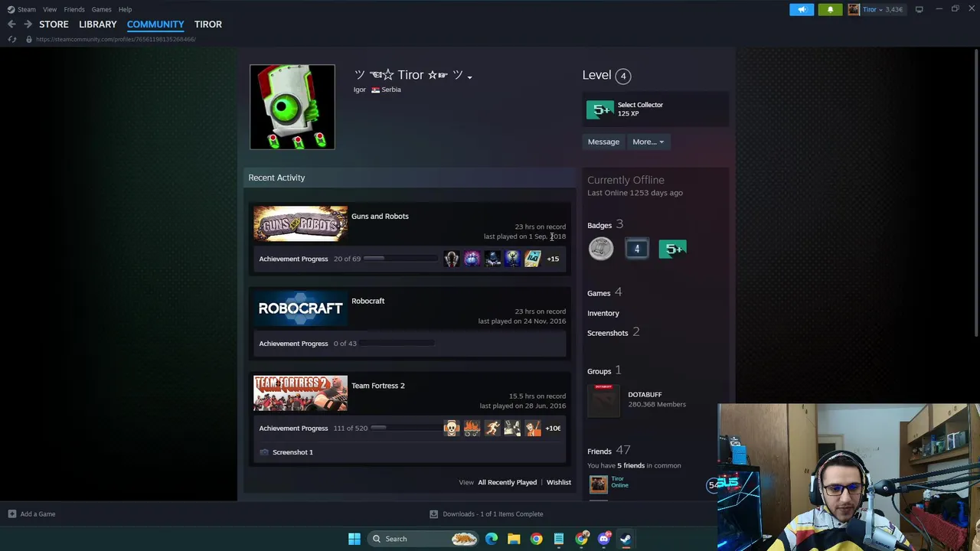Select the COMMUNITY tab

coord(155,24)
